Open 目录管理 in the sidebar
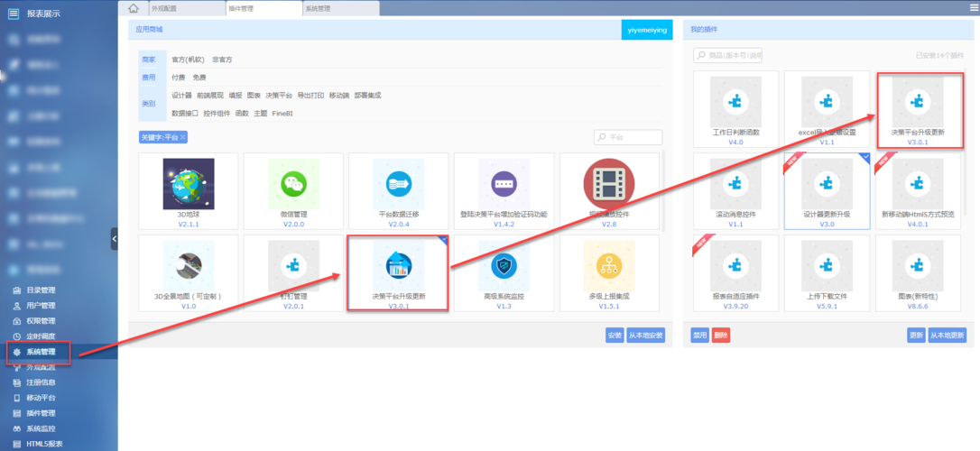The image size is (980, 451). coord(42,290)
